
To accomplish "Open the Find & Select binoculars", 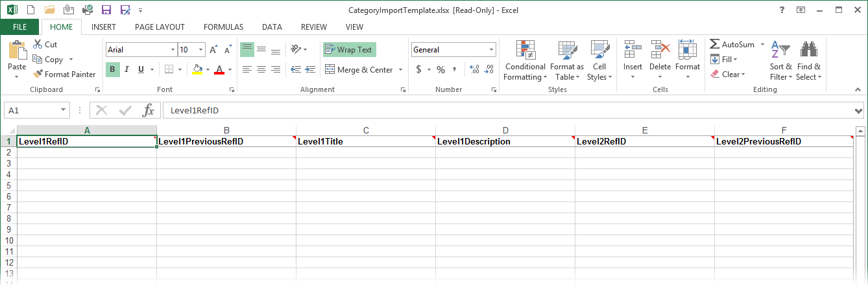I will point(808,62).
